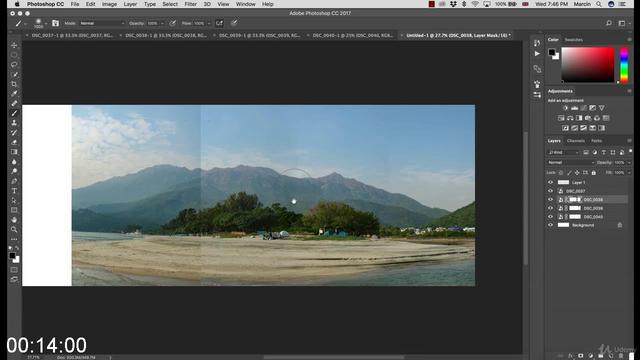The width and height of the screenshot is (640, 360).
Task: Switch to the Swatches tab
Action: pyautogui.click(x=573, y=40)
